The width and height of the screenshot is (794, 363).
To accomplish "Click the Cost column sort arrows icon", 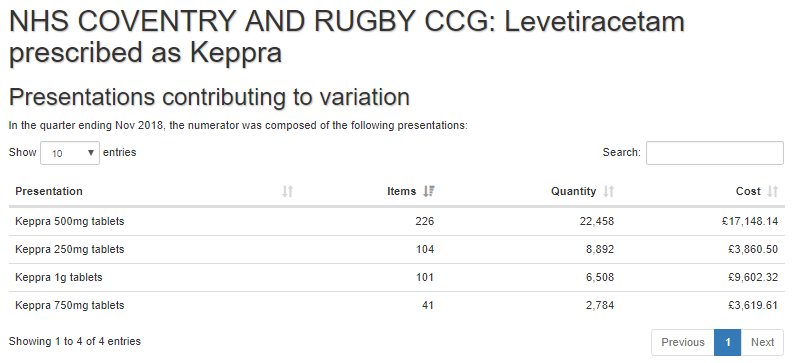I will (x=772, y=191).
